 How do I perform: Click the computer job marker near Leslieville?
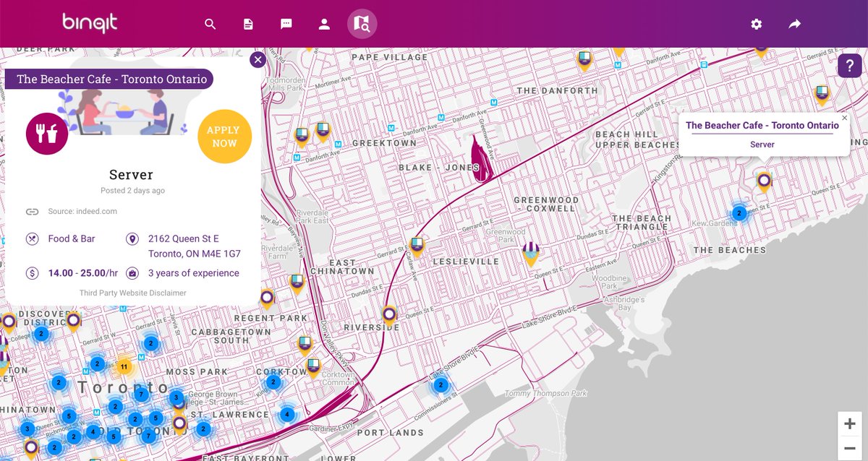tap(416, 246)
